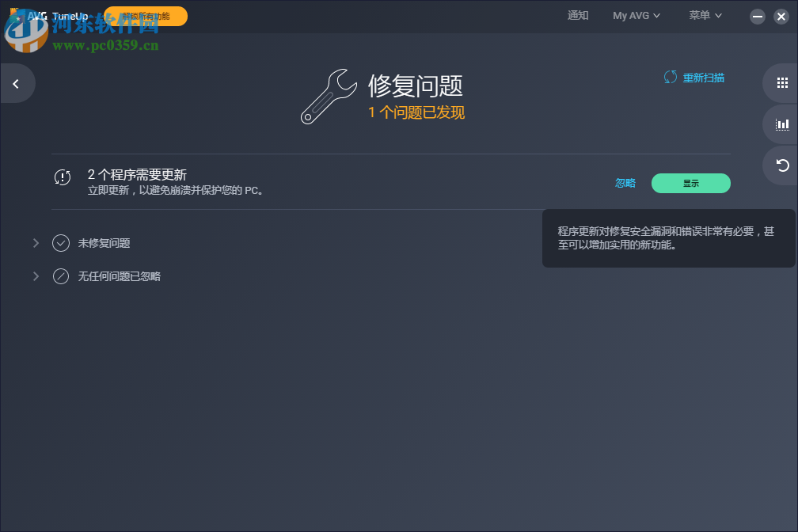Viewport: 798px width, 532px height.
Task: Click the orange 解锁所有功能 button
Action: pos(145,15)
